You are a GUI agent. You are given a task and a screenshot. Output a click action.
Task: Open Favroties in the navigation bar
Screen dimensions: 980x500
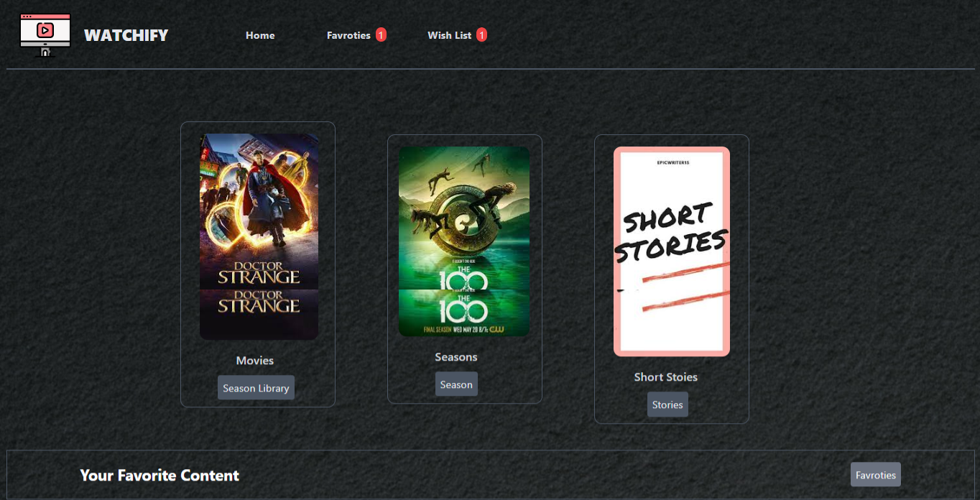pos(348,35)
